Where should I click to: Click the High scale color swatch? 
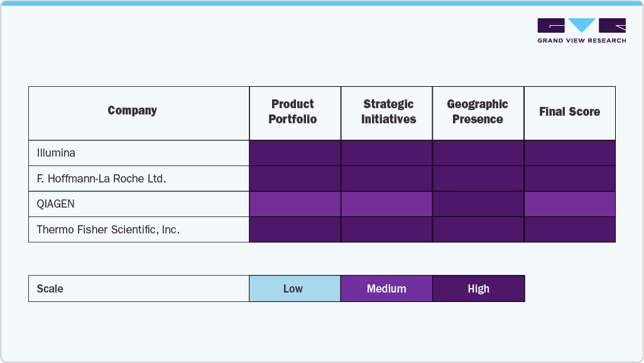point(478,289)
